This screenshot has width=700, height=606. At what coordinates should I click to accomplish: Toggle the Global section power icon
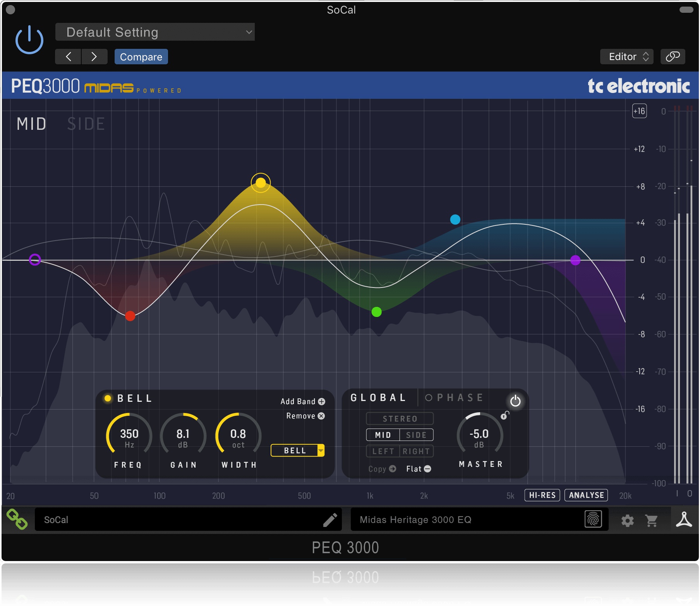515,401
